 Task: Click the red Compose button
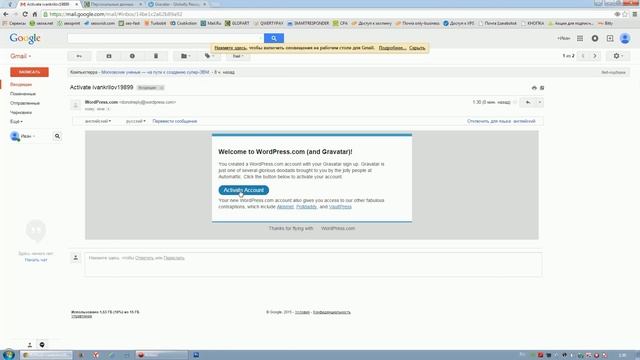pyautogui.click(x=29, y=72)
